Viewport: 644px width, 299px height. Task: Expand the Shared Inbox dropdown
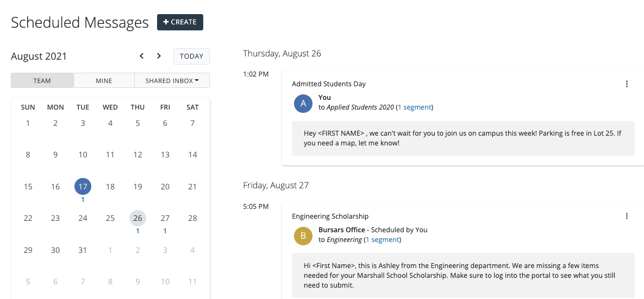pyautogui.click(x=172, y=80)
